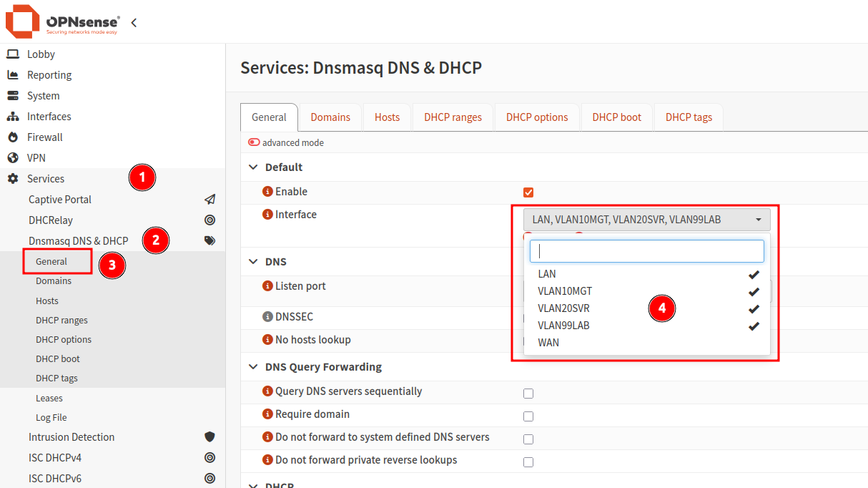The width and height of the screenshot is (868, 488).
Task: Click the VPN globe icon
Action: point(13,158)
